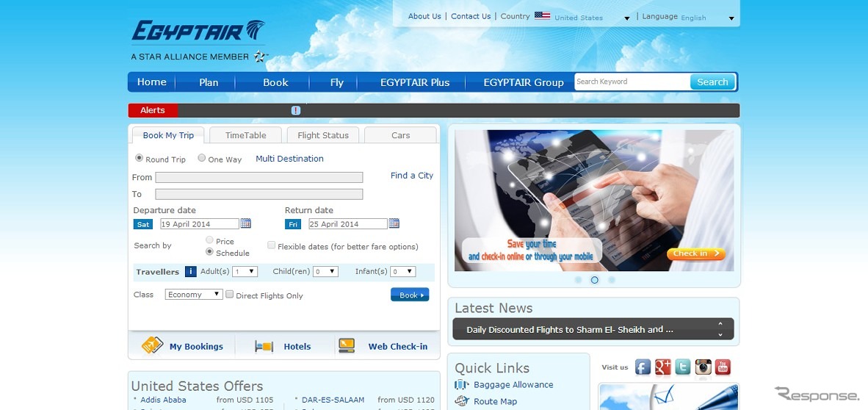Open the Language dropdown
This screenshot has width=868, height=410.
click(707, 18)
